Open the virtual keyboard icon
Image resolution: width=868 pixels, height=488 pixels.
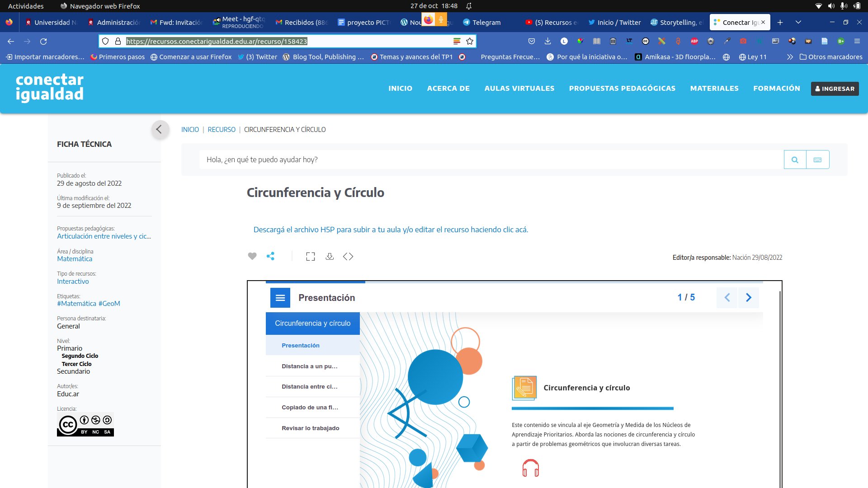817,160
